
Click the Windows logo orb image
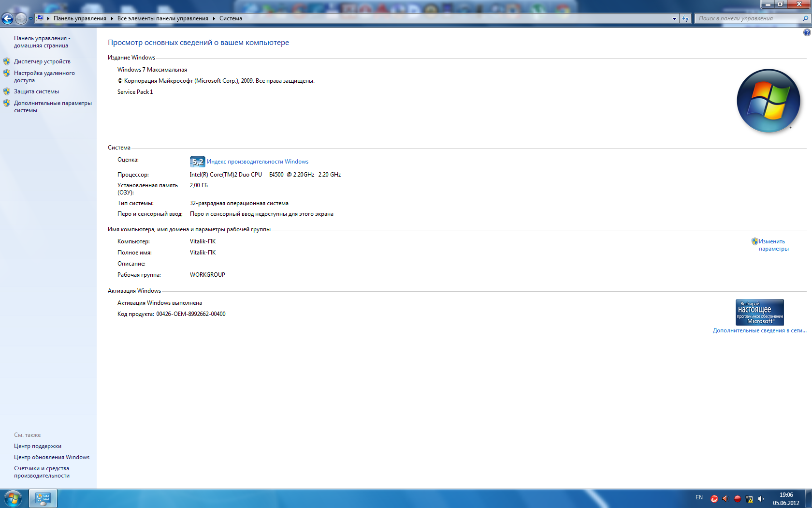[x=768, y=101]
